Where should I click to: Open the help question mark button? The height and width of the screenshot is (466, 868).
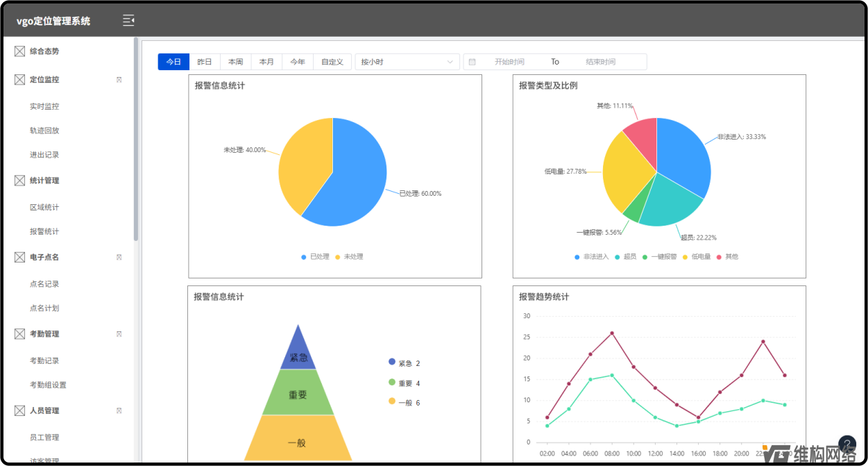(846, 444)
